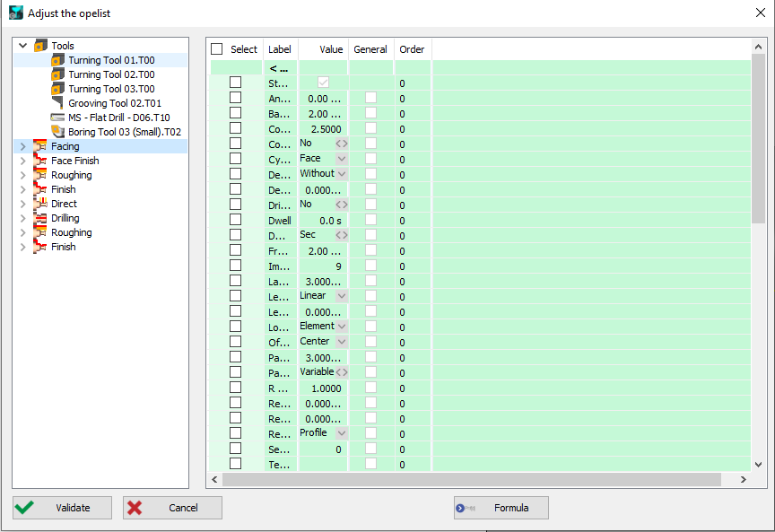Select the Direct operation icon
Screen dimensions: 775x532
pos(40,204)
